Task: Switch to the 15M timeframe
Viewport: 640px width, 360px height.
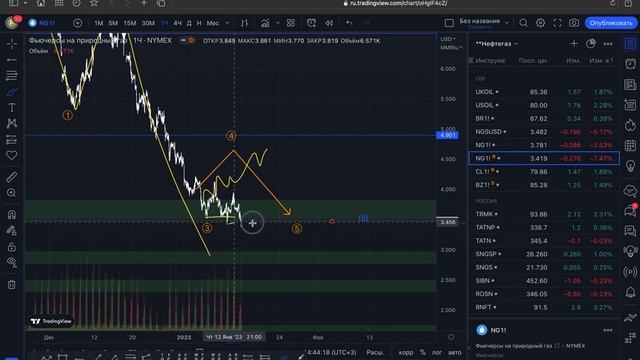Action: [x=130, y=23]
